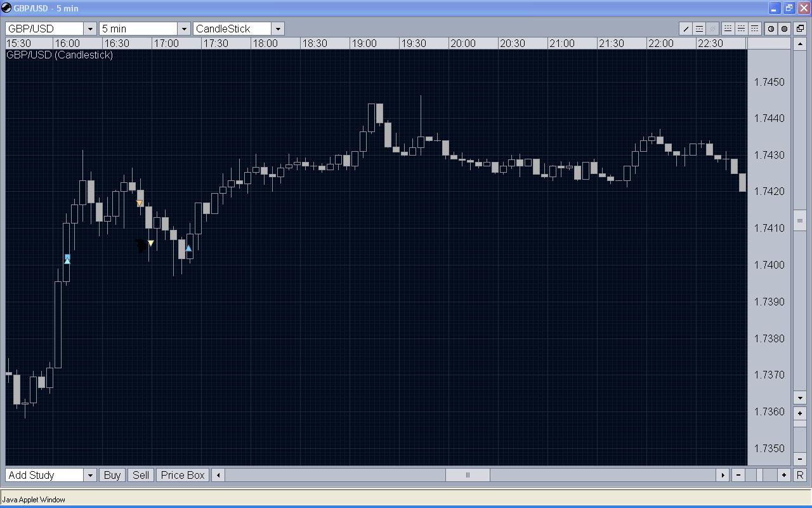Viewport: 812px width, 508px height.
Task: Open the CandleStick chart type dropdown
Action: click(277, 29)
